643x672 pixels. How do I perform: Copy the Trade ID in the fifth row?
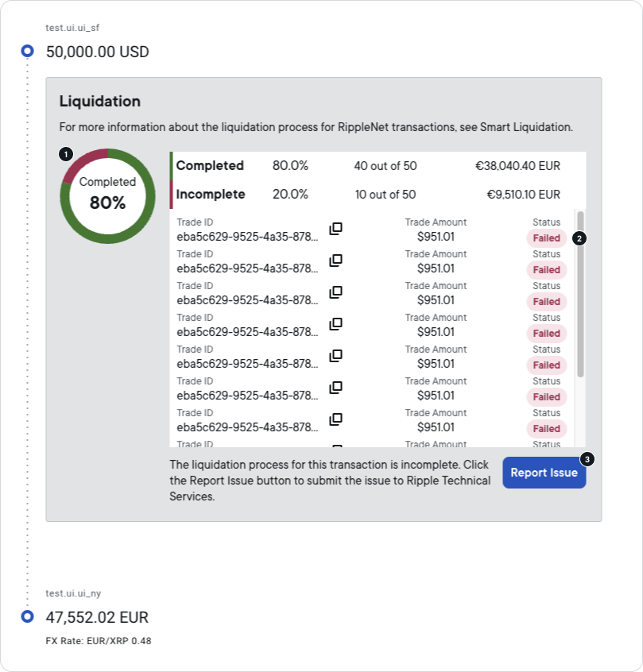click(336, 355)
